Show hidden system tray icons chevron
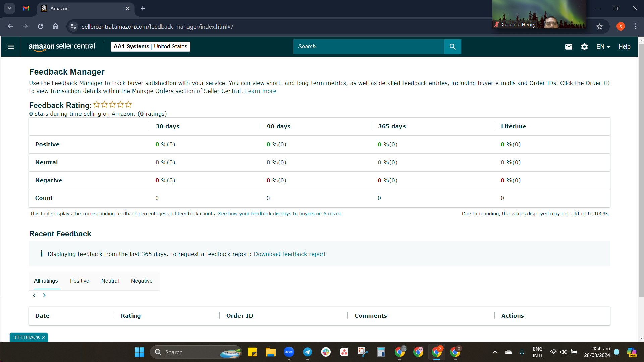This screenshot has height=362, width=644. (x=495, y=352)
